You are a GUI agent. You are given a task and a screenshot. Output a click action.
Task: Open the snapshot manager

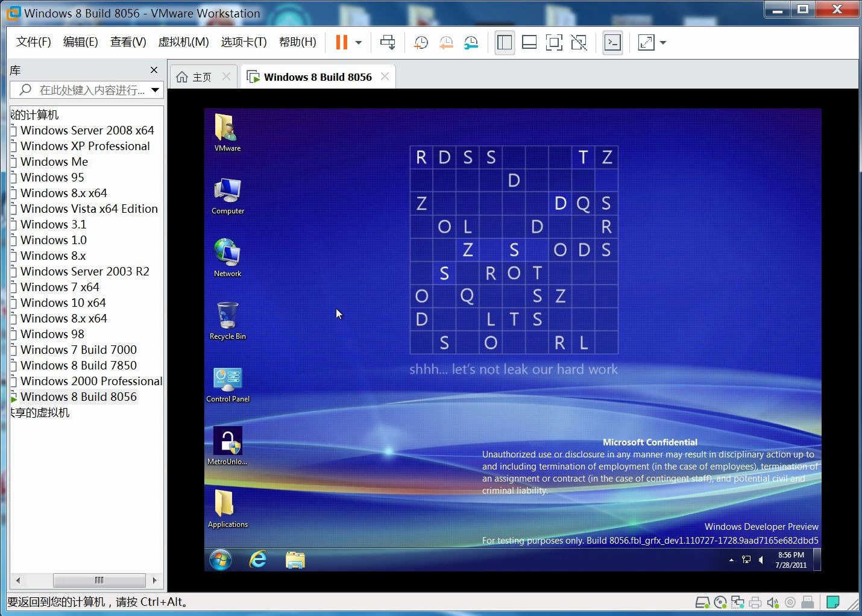click(x=471, y=42)
